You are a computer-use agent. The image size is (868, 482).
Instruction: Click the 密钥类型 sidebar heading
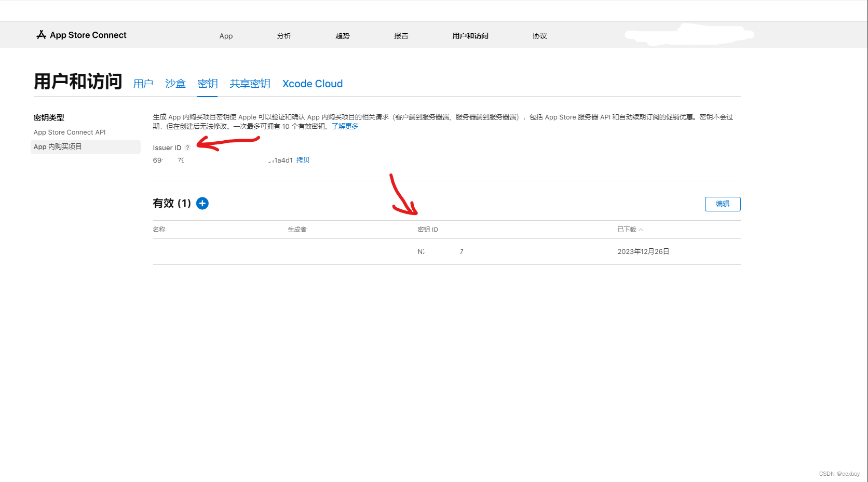coord(49,118)
